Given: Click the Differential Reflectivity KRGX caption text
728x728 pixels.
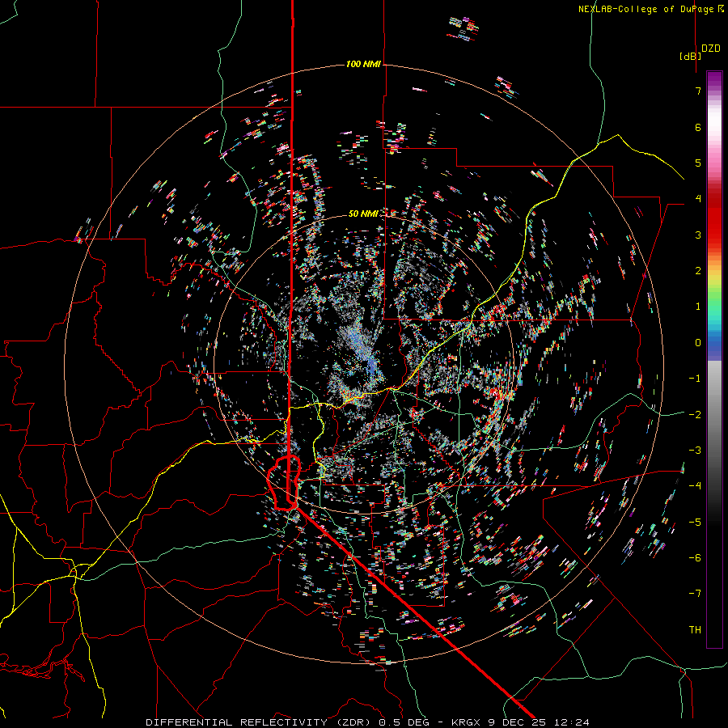Looking at the screenshot, I should click(x=368, y=722).
